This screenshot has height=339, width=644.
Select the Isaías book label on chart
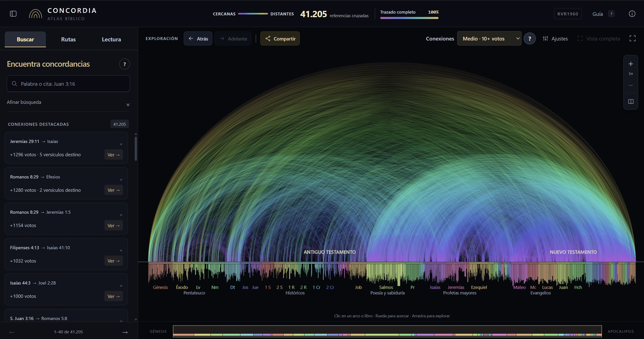[x=435, y=287]
